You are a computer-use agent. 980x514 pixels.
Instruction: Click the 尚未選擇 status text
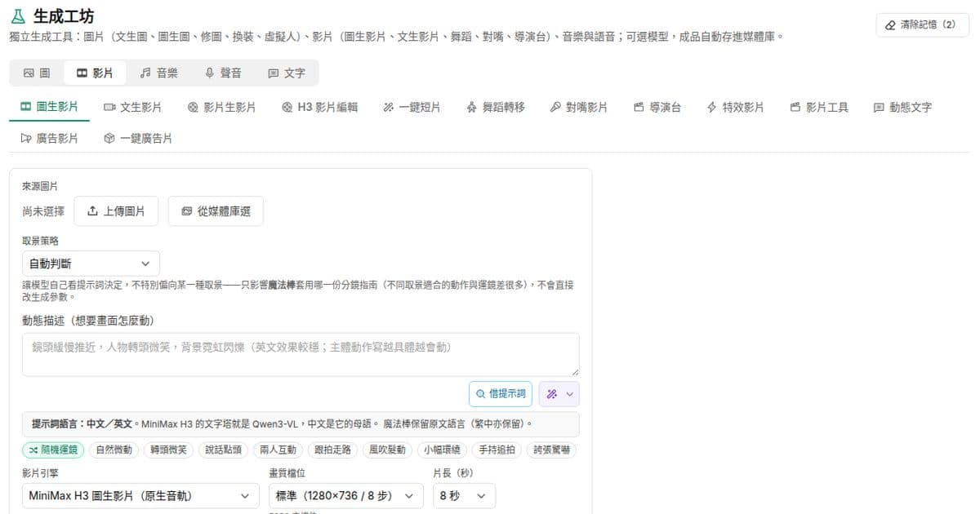[x=43, y=211]
